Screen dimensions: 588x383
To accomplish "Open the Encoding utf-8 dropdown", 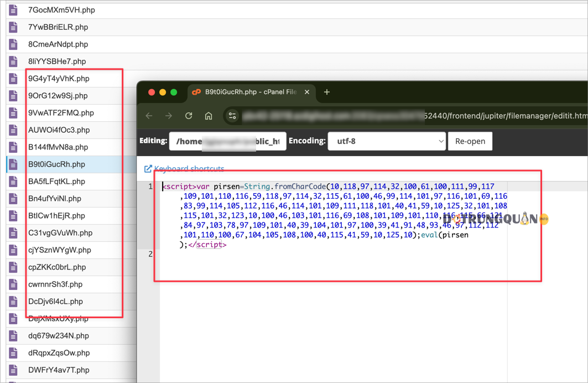I will point(387,142).
